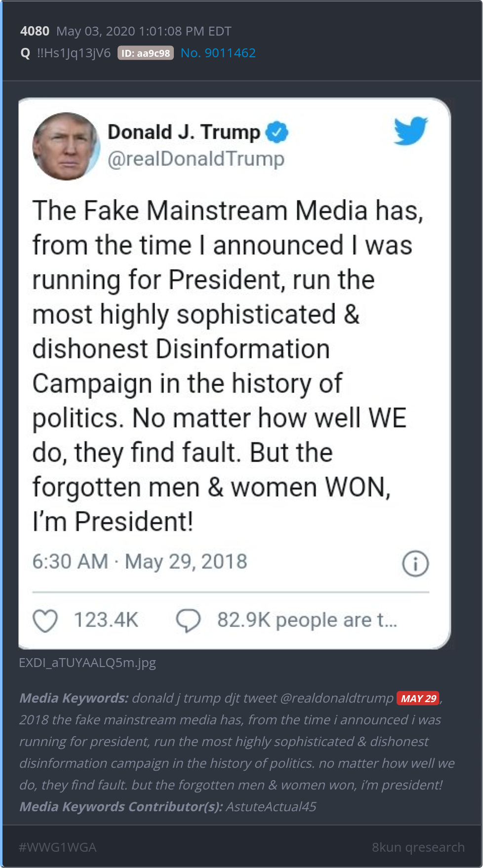Screen dimensions: 483x868
Task: Click the tweet info circle icon
Action: pyautogui.click(x=415, y=563)
